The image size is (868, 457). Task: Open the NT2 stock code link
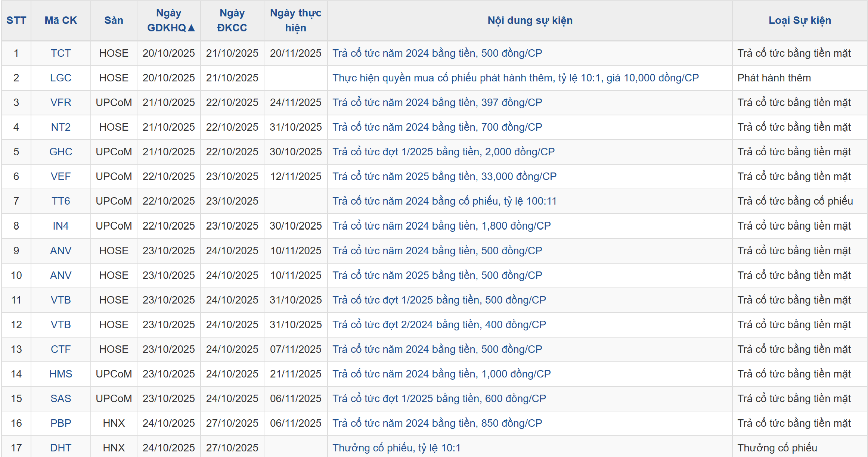tap(61, 127)
